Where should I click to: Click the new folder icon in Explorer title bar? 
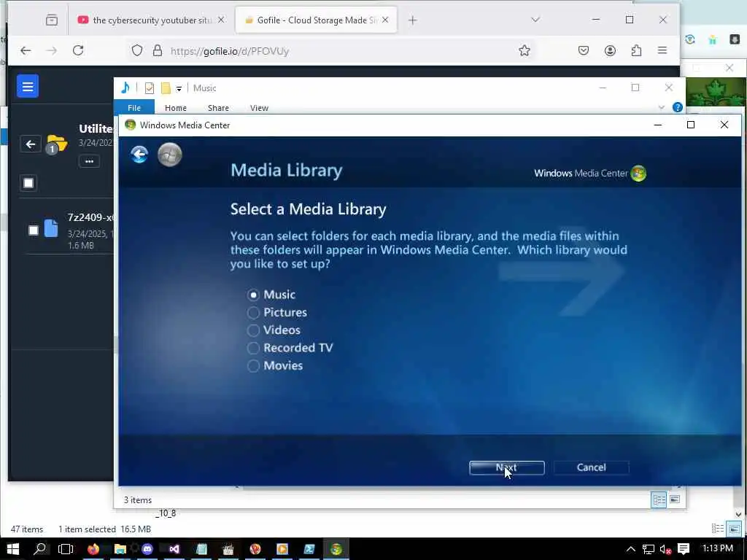(166, 88)
